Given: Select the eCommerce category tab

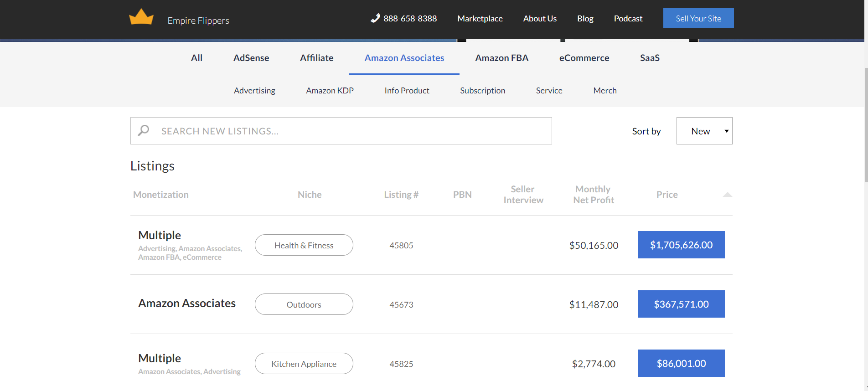Looking at the screenshot, I should [x=584, y=58].
